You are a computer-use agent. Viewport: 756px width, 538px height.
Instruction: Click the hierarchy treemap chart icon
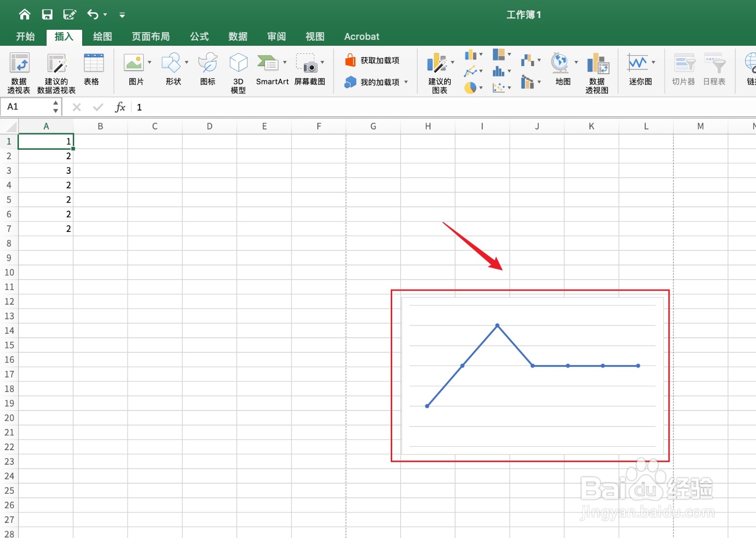coord(498,55)
